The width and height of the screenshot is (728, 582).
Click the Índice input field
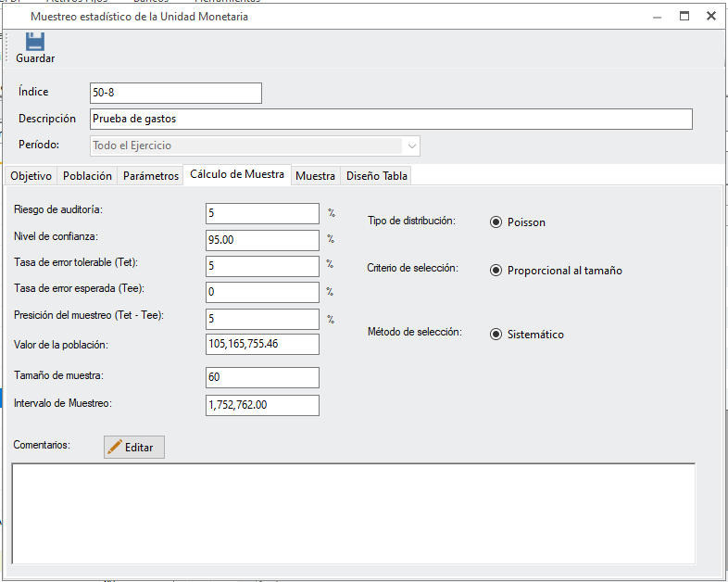(x=175, y=93)
